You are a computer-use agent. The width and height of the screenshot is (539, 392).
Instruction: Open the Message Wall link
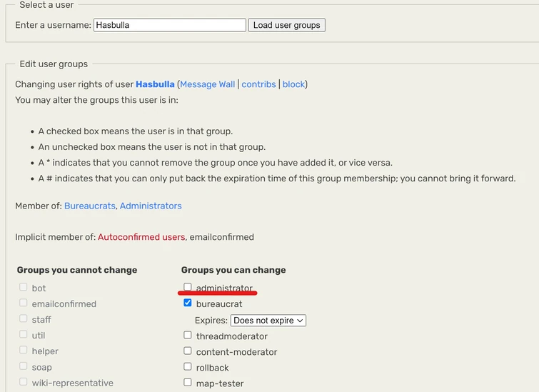click(x=208, y=84)
